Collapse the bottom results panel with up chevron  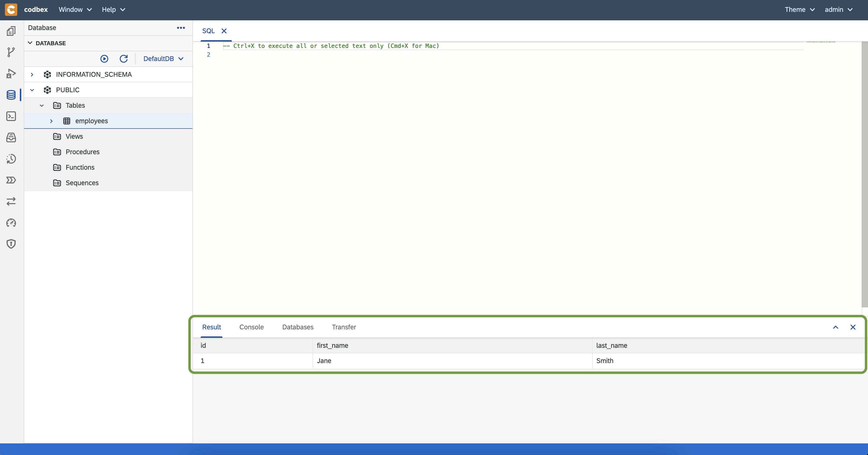836,327
